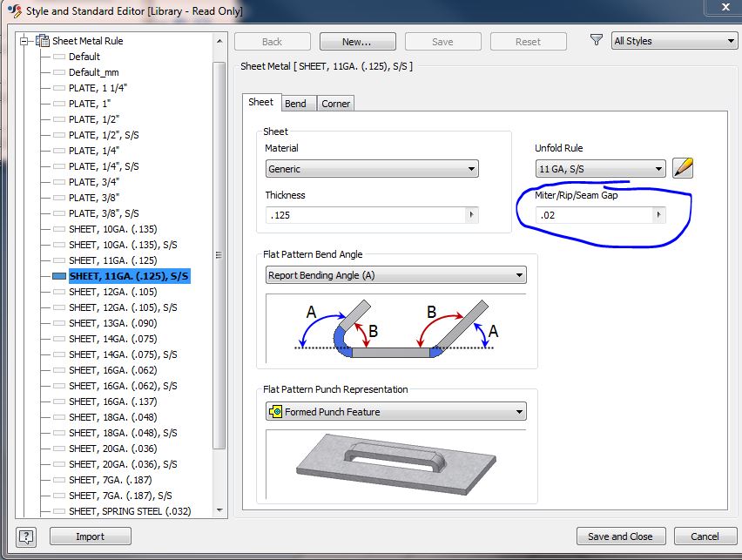
Task: Click the style icon beside SHEET, 11GA. (.125), S/S
Action: tap(59, 276)
